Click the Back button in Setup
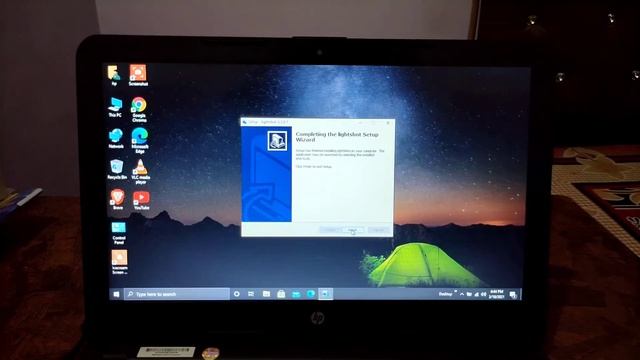The height and width of the screenshot is (360, 640). pyautogui.click(x=329, y=230)
